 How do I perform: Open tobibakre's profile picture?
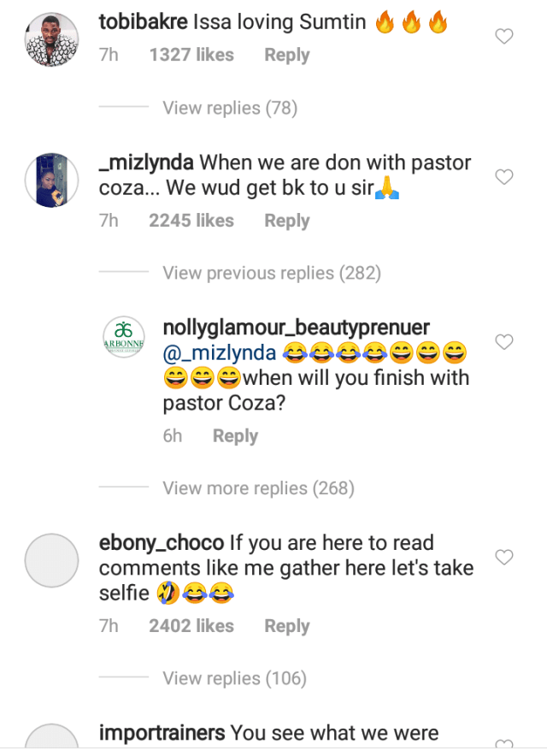pos(52,38)
